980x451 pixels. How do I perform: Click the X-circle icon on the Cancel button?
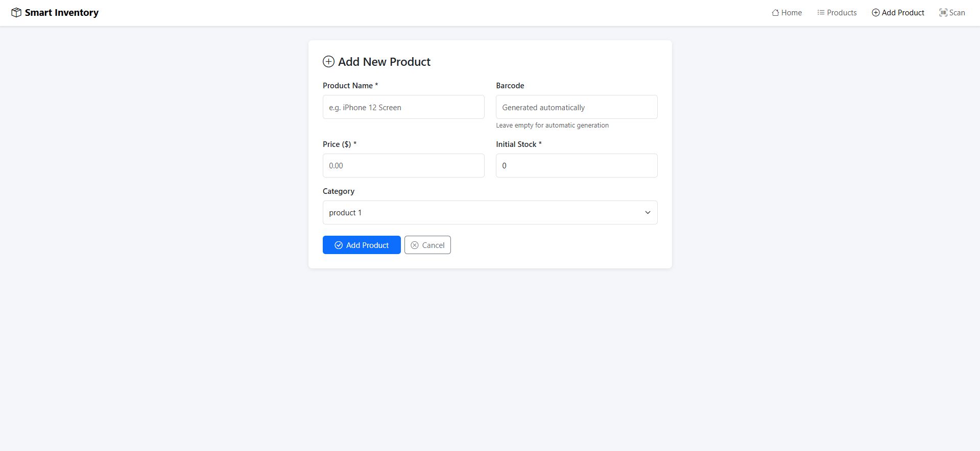pyautogui.click(x=415, y=245)
